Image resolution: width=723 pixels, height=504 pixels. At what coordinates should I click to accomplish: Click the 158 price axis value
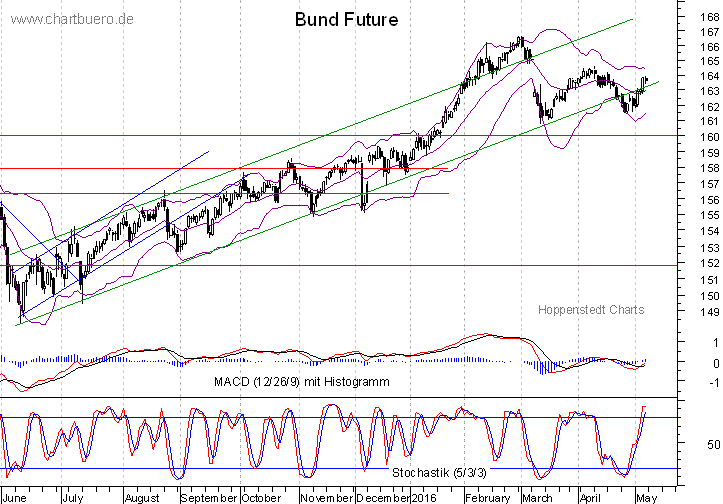(x=709, y=168)
